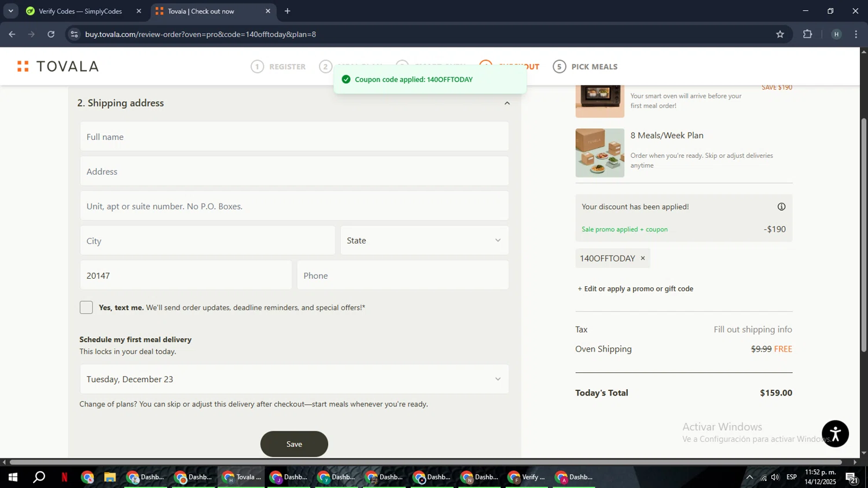
Task: View site information icon in address bar
Action: [x=73, y=34]
